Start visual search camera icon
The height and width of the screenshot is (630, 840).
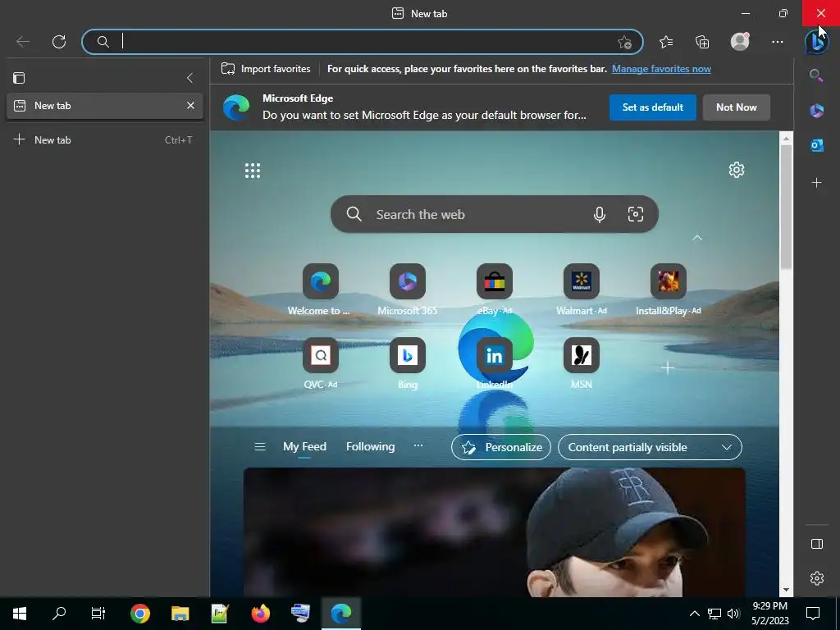(636, 214)
